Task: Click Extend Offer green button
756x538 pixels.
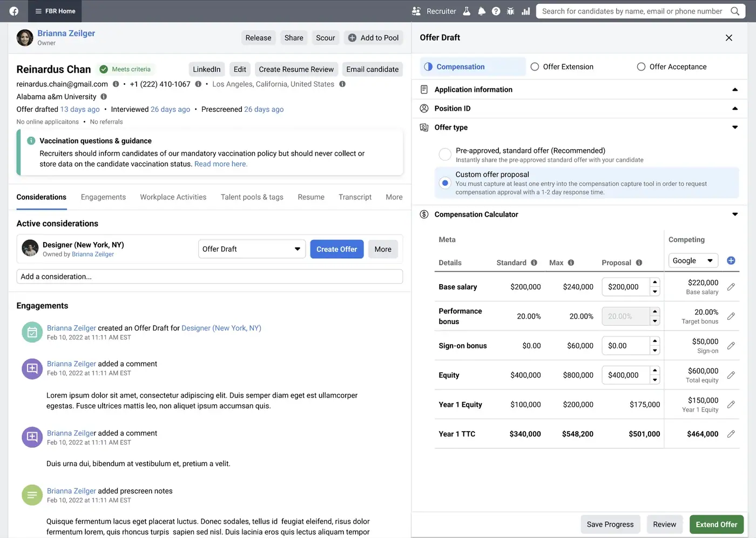Action: (717, 524)
